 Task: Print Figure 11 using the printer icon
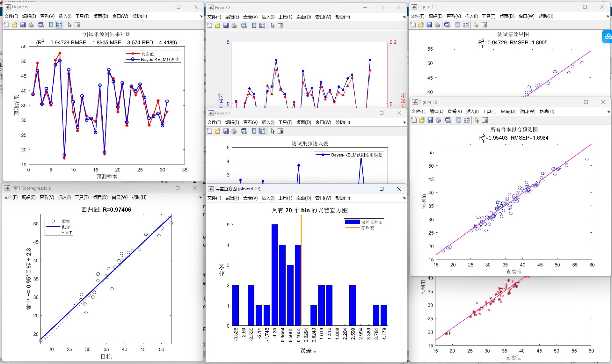coord(437,25)
